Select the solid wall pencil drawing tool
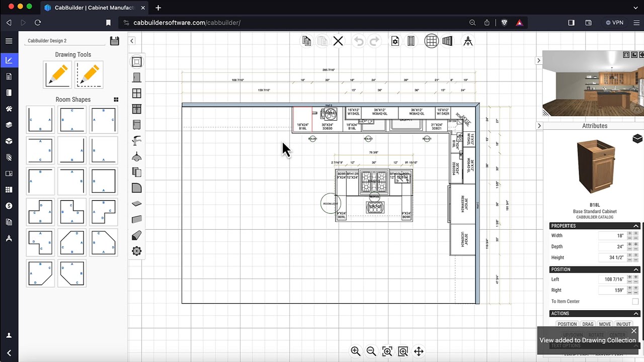The image size is (644, 362). pos(57,74)
